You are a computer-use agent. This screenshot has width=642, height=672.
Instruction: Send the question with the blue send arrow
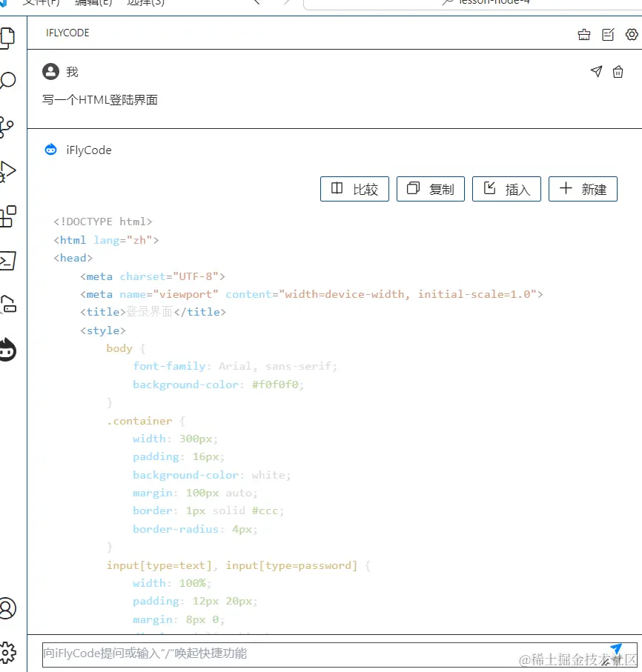point(616,649)
